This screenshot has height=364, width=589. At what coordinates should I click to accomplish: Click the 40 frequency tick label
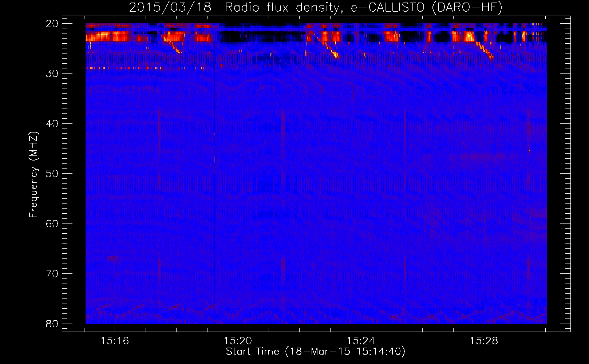pyautogui.click(x=52, y=124)
